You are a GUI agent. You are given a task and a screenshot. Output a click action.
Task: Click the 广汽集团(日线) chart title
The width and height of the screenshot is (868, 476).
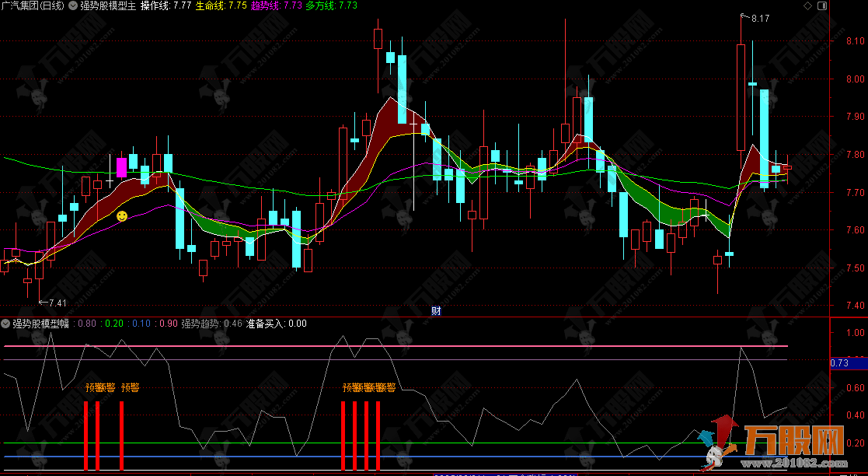coord(33,5)
